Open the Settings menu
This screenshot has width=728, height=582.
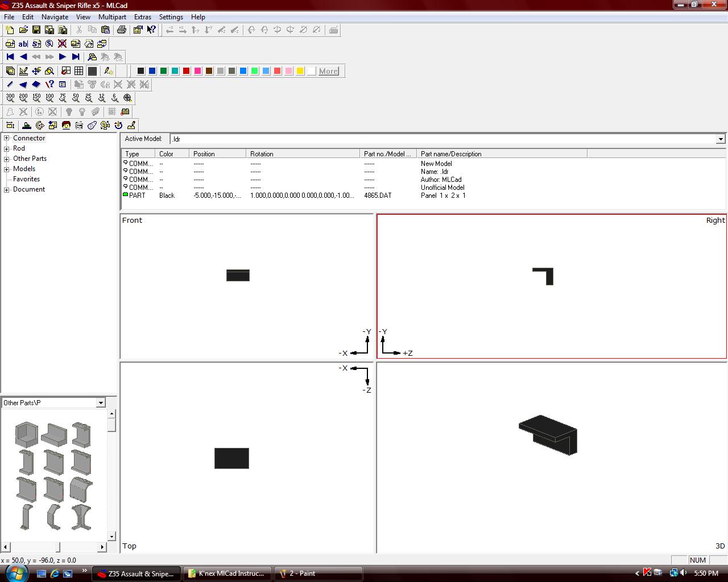[x=171, y=17]
